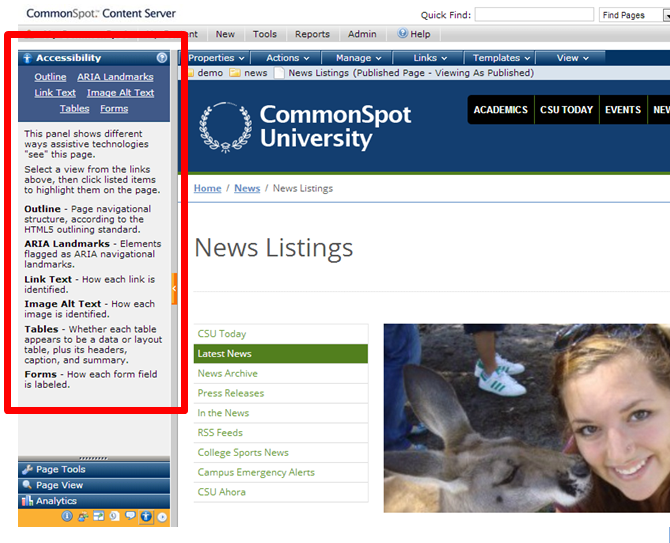Click the panel resize grip handle

(x=94, y=458)
